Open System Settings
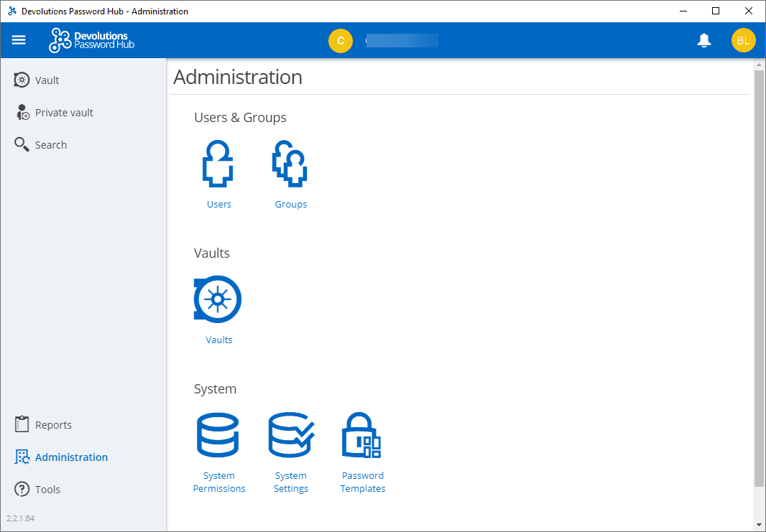 [x=290, y=434]
